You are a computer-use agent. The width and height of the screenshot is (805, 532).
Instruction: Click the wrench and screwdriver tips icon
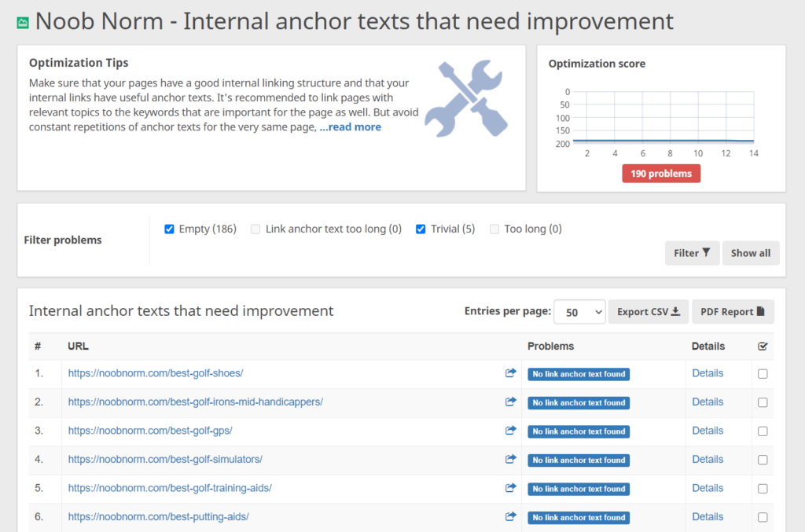[466, 98]
